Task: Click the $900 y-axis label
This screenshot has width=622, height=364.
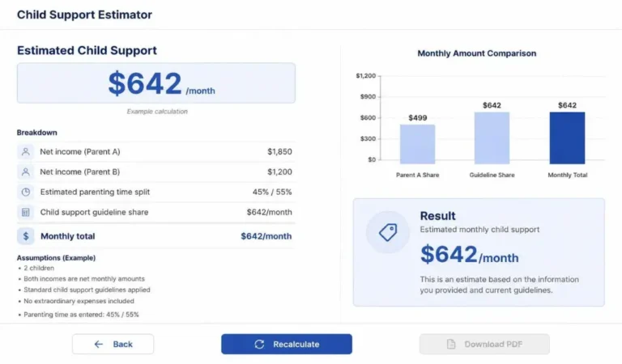Action: (368, 96)
